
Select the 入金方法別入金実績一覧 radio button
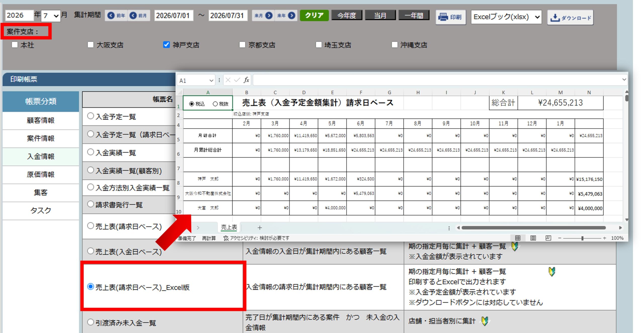pos(91,187)
